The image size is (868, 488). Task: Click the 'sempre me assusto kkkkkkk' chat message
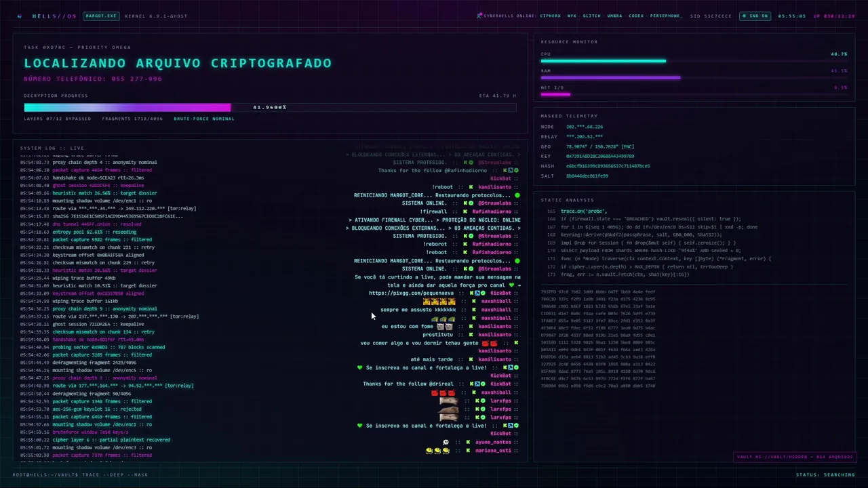tap(418, 310)
